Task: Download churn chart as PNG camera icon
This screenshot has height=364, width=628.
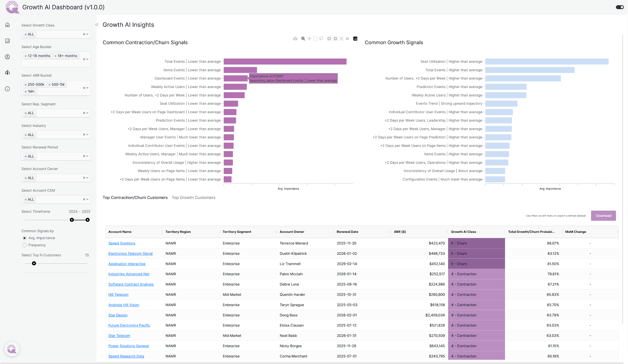Action: tap(295, 39)
